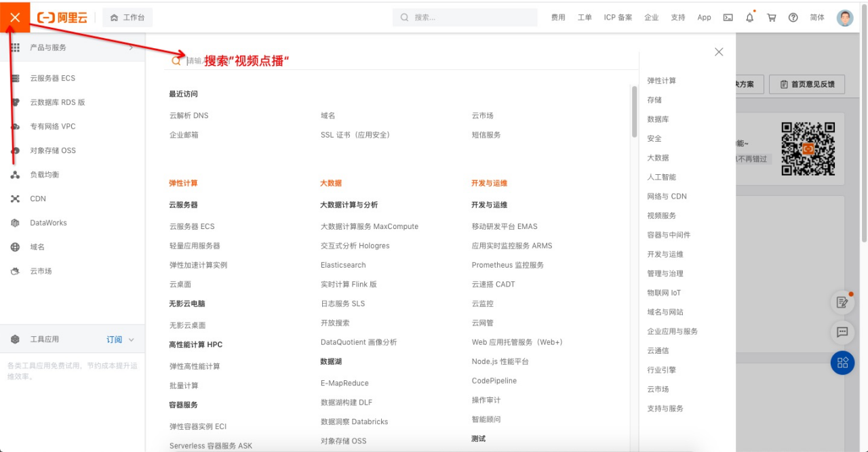Expand 产品与服务 arrow
This screenshot has width=868, height=452.
[131, 47]
